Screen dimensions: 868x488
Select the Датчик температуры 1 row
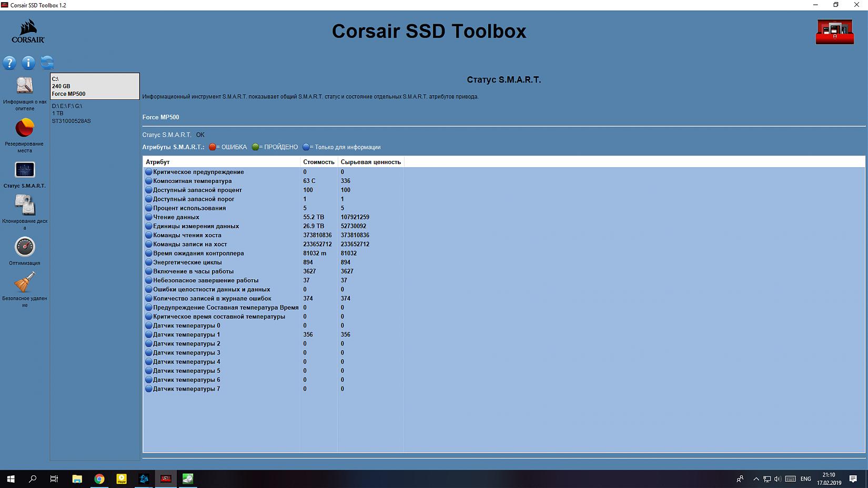187,334
